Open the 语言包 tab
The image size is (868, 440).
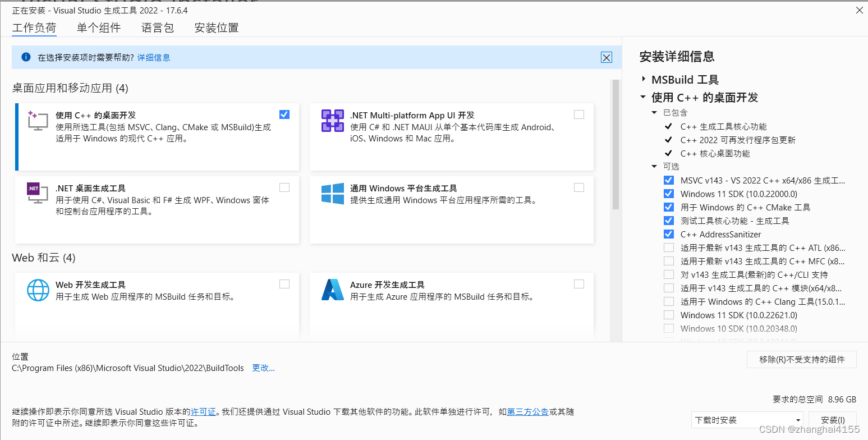pos(158,27)
